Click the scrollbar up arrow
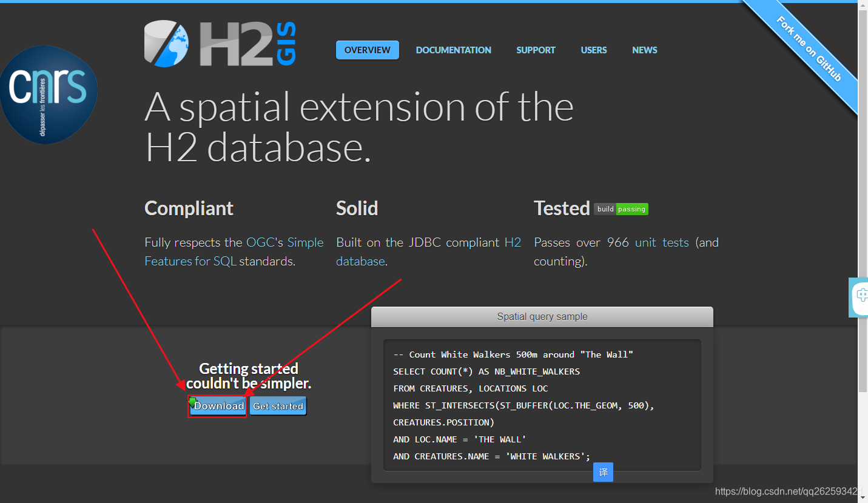868x503 pixels. [863, 5]
